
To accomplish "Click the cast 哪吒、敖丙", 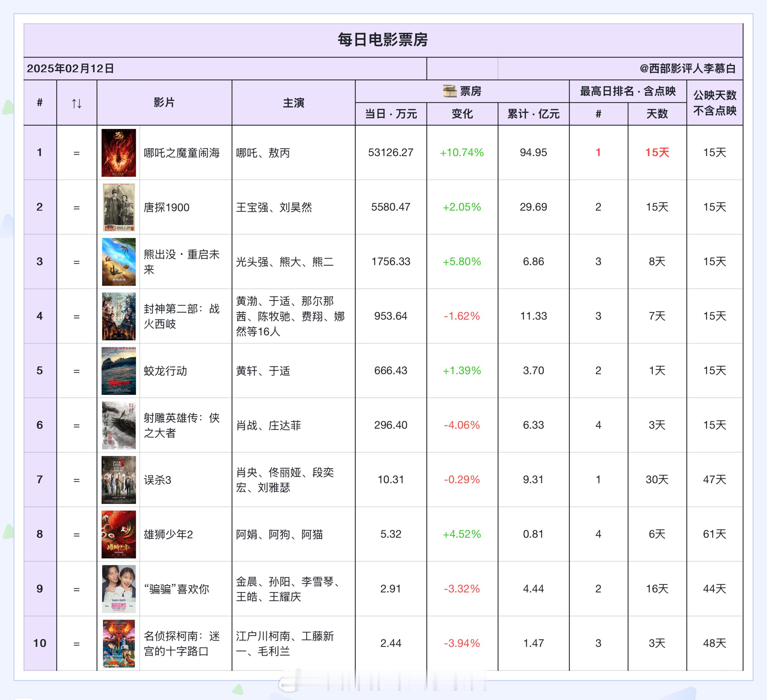I will coord(263,153).
